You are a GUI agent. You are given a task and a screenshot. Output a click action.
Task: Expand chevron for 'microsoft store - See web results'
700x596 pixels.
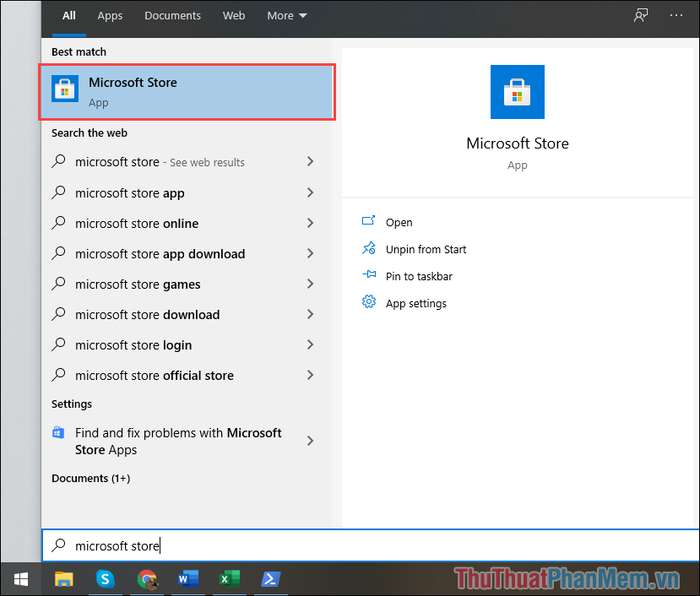(310, 162)
